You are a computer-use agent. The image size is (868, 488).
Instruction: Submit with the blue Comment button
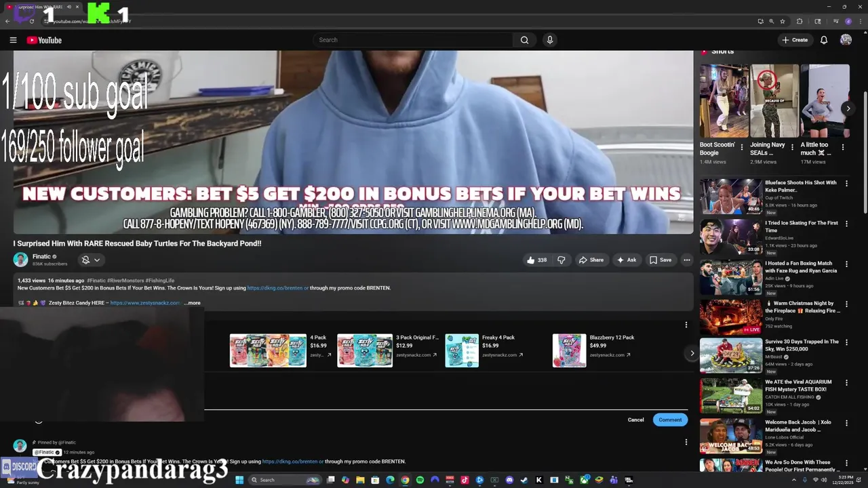670,420
